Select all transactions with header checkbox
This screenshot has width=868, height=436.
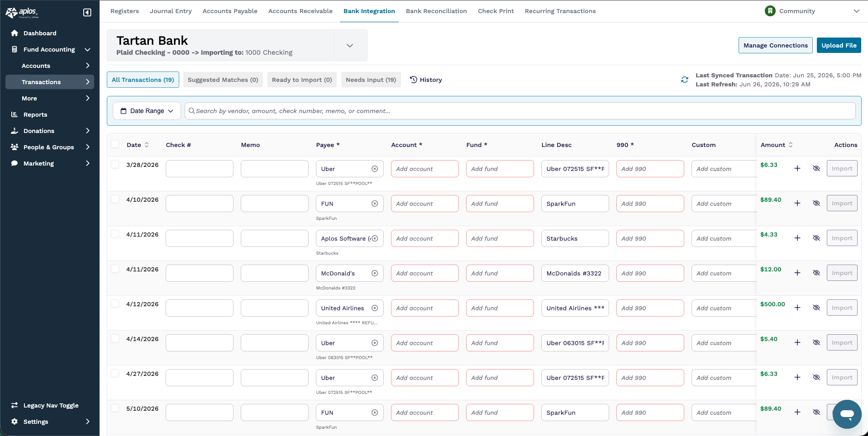(115, 144)
